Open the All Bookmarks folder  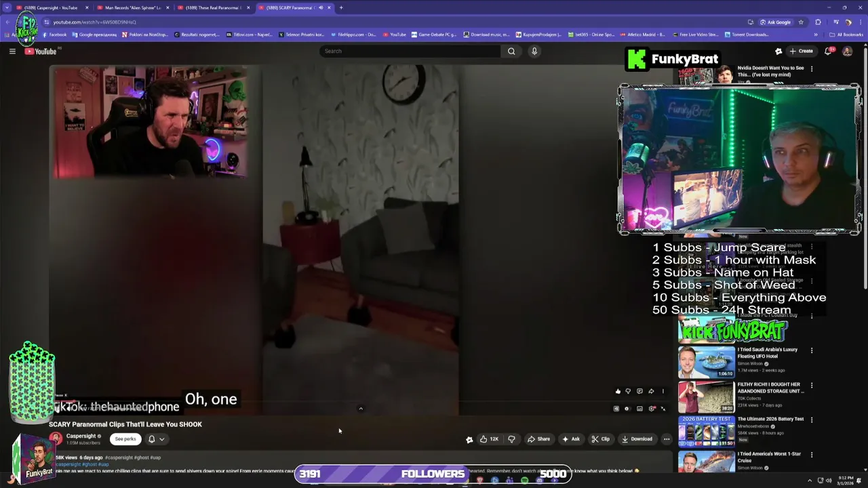coord(846,35)
